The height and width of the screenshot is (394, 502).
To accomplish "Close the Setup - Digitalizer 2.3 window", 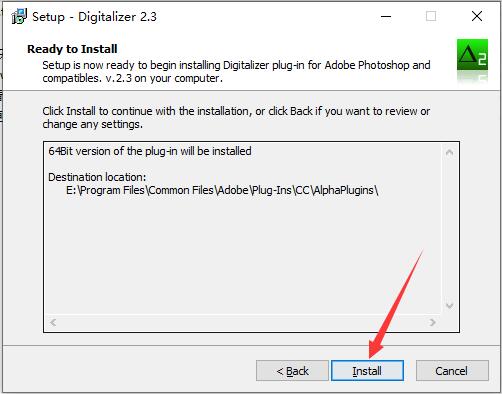I will point(477,16).
